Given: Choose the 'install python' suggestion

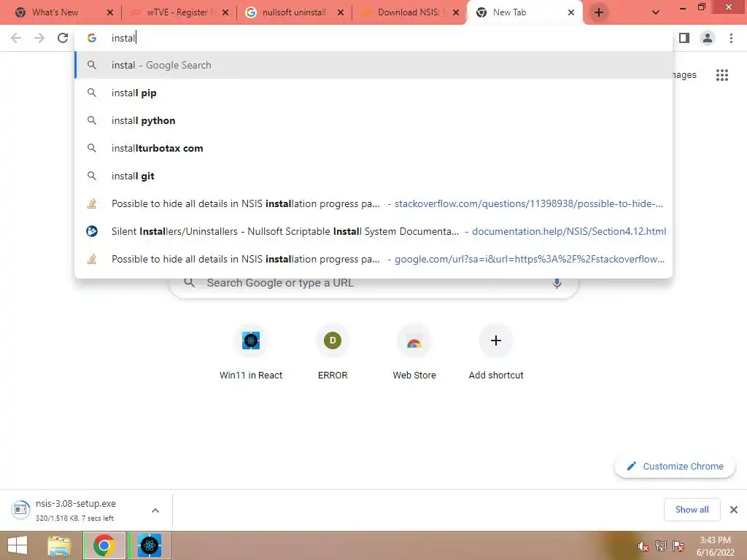Looking at the screenshot, I should tap(373, 120).
